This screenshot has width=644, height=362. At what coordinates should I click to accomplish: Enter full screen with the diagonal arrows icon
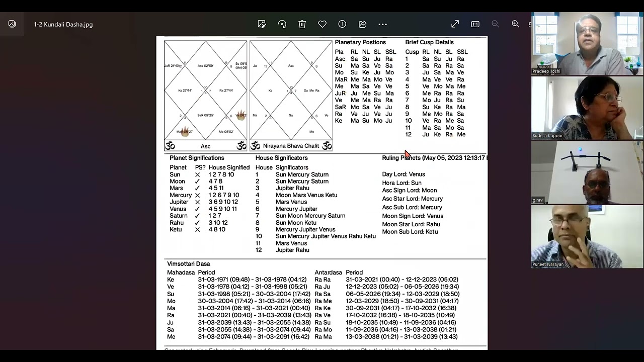click(455, 24)
